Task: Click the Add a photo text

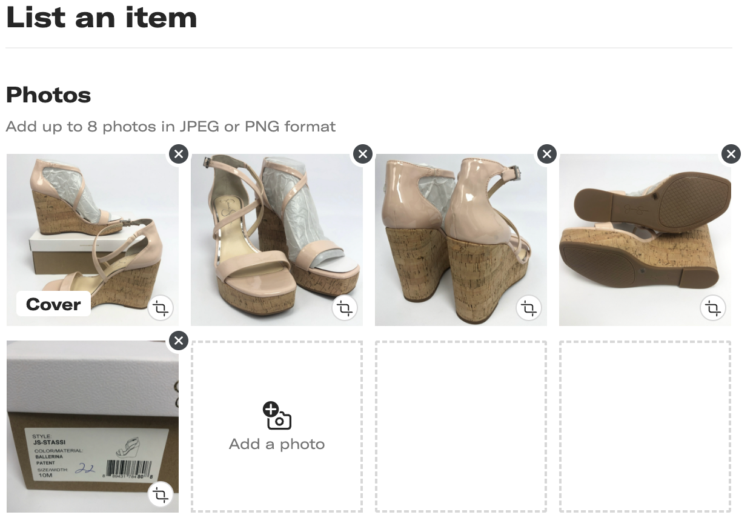Action: pos(277,444)
